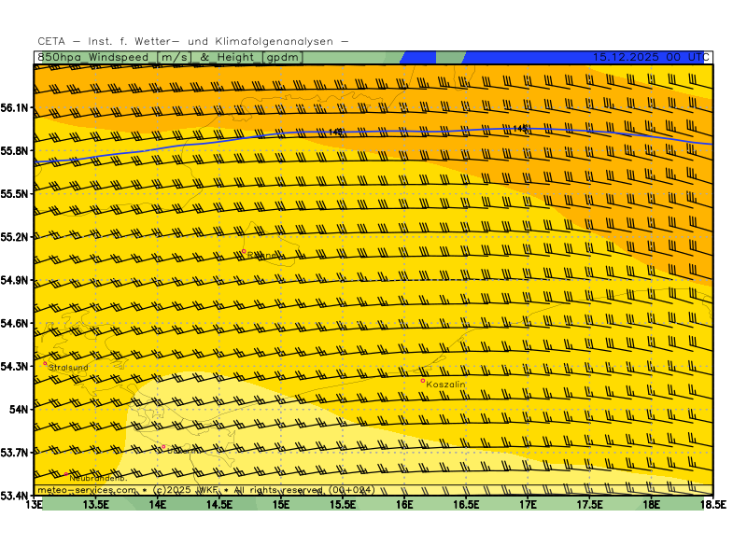Select the Stralsund city name label

[69, 368]
